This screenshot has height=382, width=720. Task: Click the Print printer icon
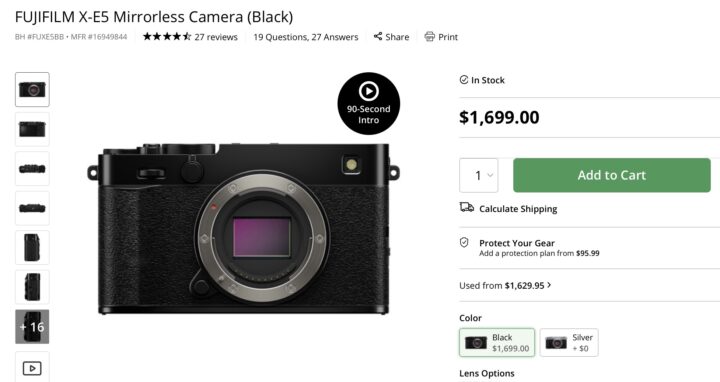pos(429,36)
